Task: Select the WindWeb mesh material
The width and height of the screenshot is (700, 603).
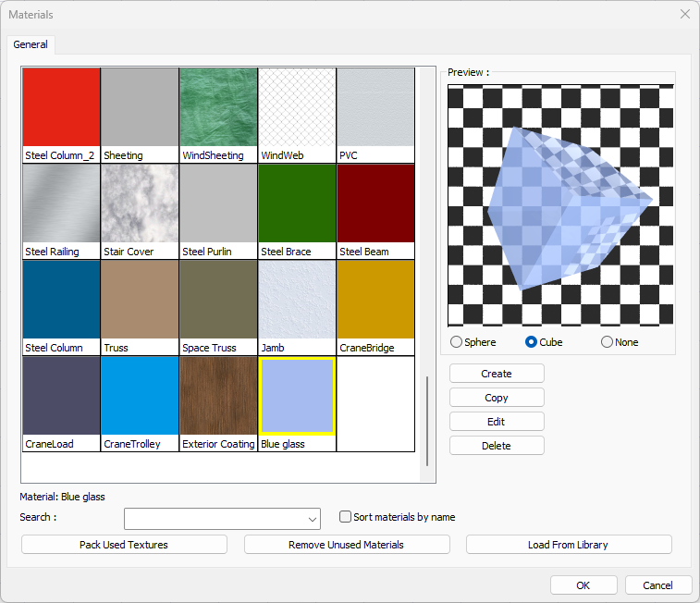Action: [297, 107]
